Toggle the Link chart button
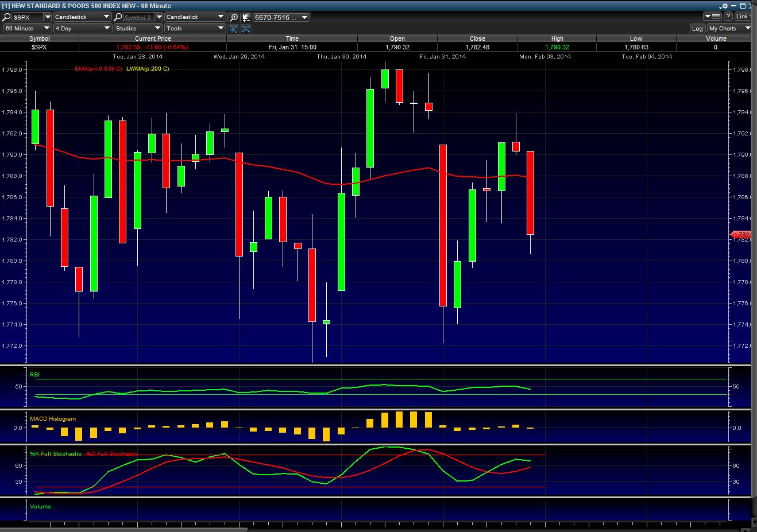The image size is (757, 532). (x=743, y=17)
